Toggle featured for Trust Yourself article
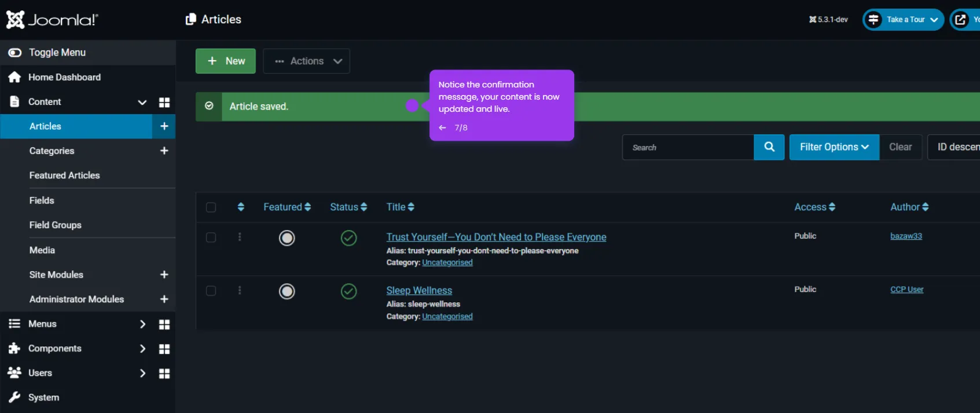 [x=287, y=238]
